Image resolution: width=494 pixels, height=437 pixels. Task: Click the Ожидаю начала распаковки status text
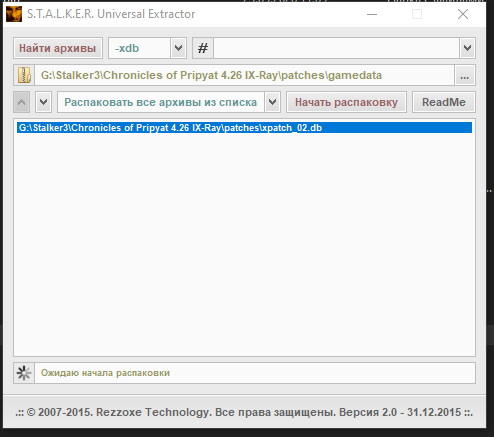click(x=105, y=373)
